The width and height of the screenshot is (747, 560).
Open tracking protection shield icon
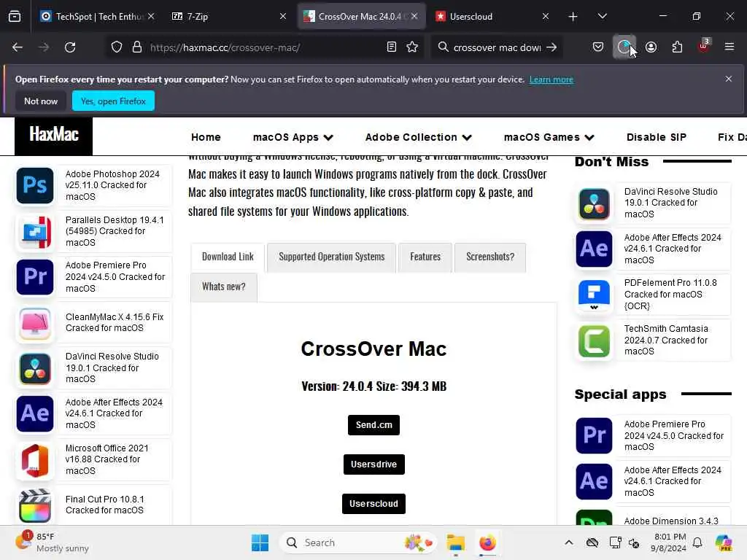point(116,47)
